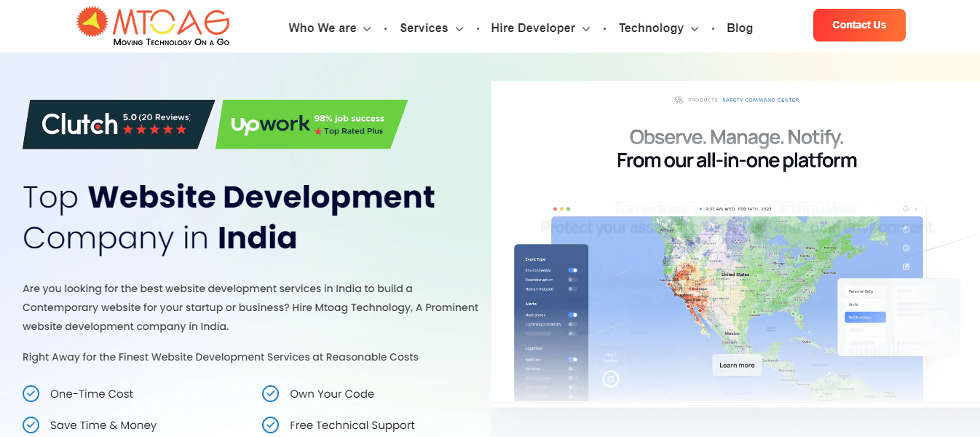Open the Blog page from navigation
The height and width of the screenshot is (437, 980).
tap(739, 28)
